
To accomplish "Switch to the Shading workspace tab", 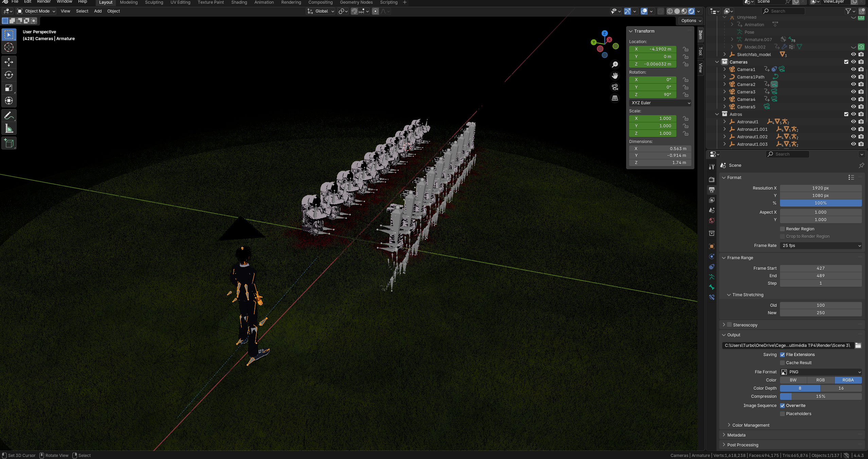I will click(x=239, y=2).
